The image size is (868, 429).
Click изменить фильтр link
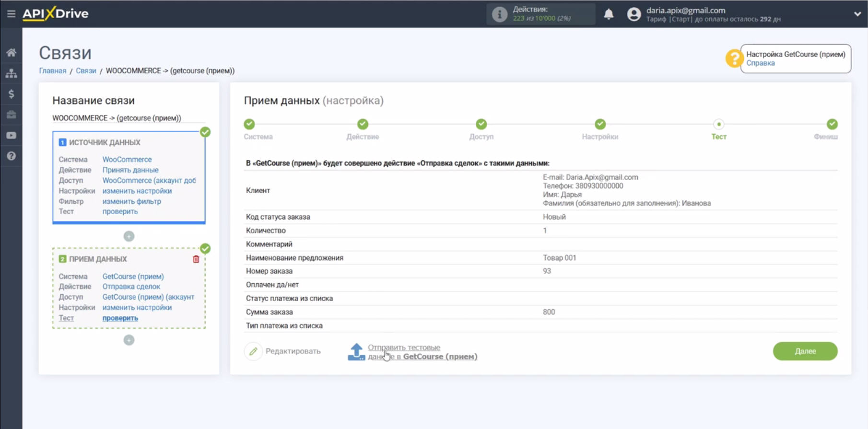(132, 201)
